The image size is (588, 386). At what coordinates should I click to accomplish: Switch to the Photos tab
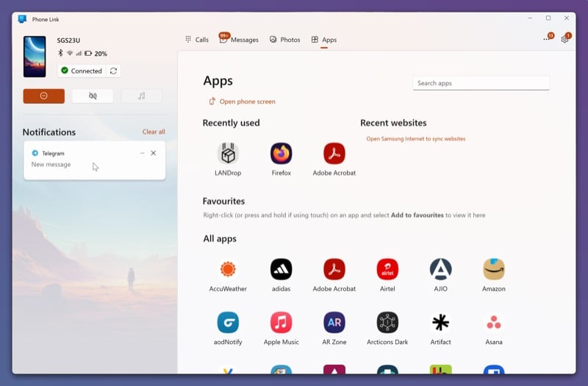[x=285, y=40]
